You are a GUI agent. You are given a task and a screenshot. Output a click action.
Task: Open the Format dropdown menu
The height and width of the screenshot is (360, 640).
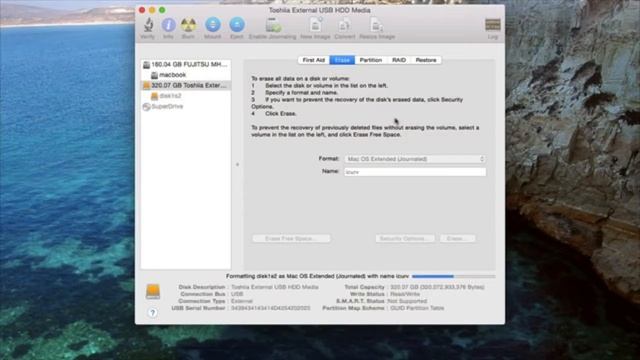coord(415,159)
